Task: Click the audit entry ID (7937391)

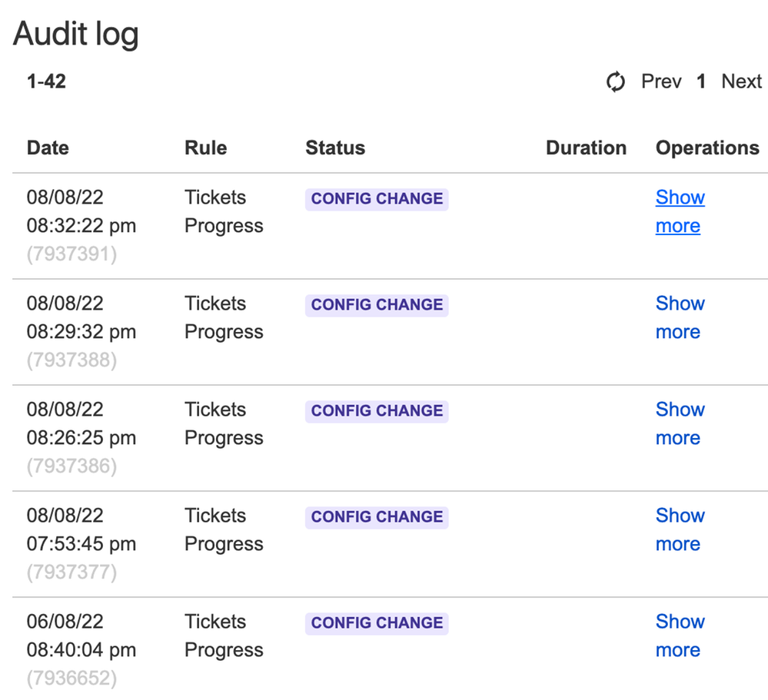Action: 71,254
